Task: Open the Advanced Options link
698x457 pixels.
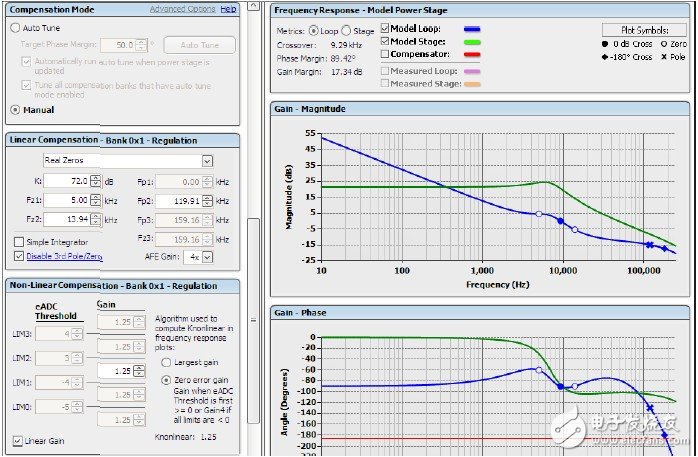Action: 182,9
